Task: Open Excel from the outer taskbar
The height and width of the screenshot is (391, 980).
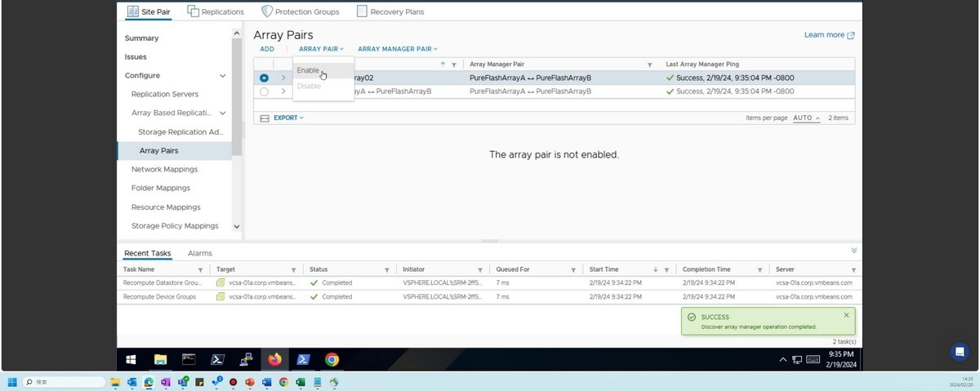Action: [301, 382]
